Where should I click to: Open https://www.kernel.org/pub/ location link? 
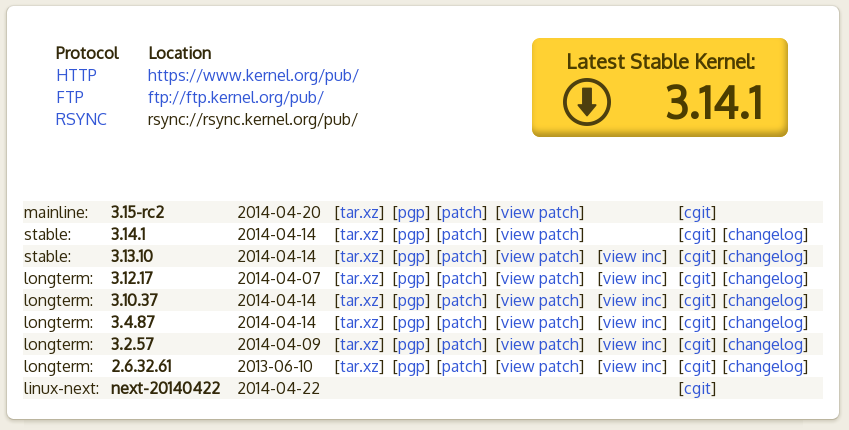point(253,75)
